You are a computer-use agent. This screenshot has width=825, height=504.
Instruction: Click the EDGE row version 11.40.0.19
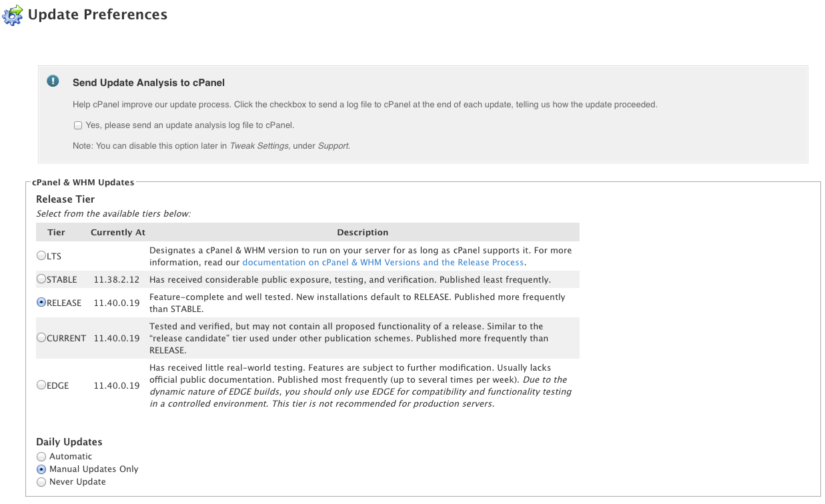tap(117, 386)
